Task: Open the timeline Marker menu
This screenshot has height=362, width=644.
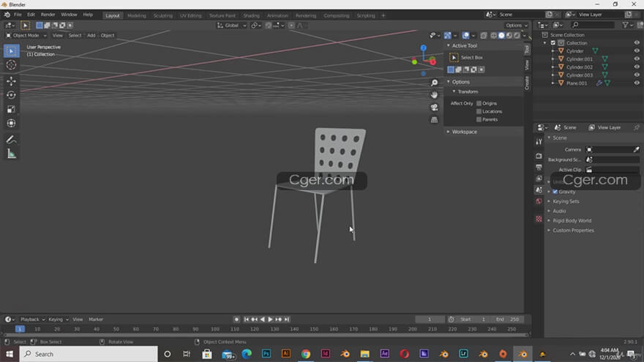Action: click(96, 320)
